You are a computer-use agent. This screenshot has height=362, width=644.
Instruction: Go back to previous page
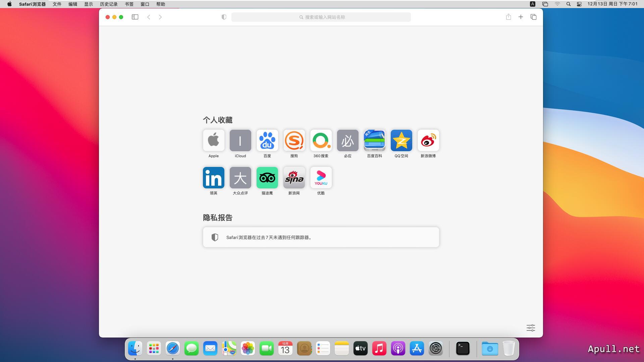[149, 17]
